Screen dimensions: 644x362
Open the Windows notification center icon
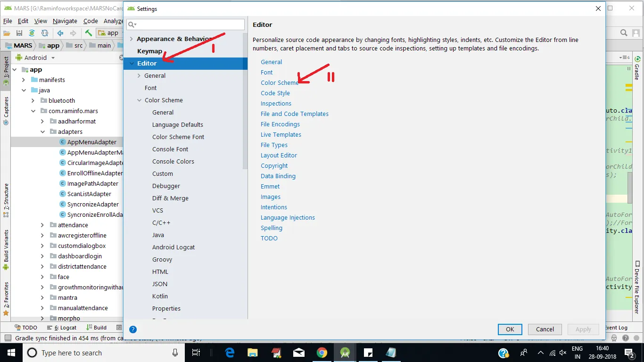coord(629,353)
